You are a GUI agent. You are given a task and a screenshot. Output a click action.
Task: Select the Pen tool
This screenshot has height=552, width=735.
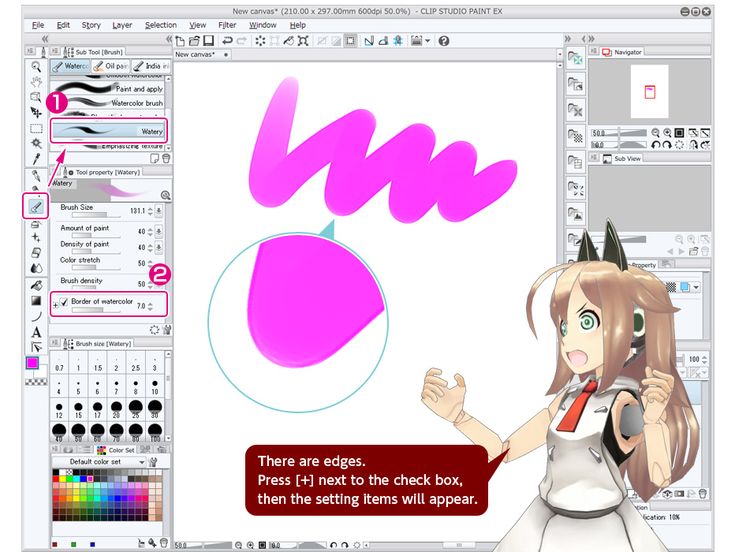(x=36, y=176)
